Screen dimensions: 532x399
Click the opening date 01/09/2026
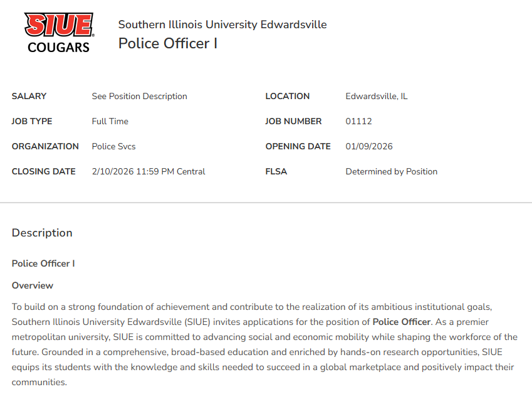tap(369, 146)
